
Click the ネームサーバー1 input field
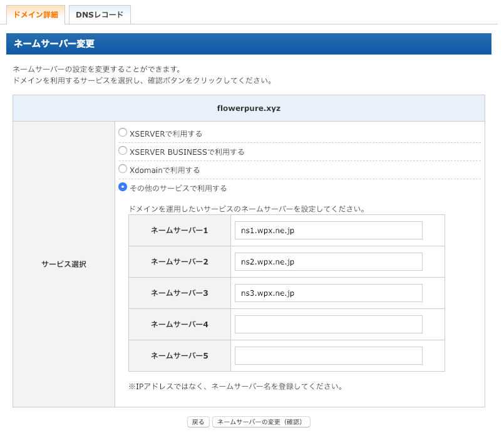pyautogui.click(x=329, y=231)
